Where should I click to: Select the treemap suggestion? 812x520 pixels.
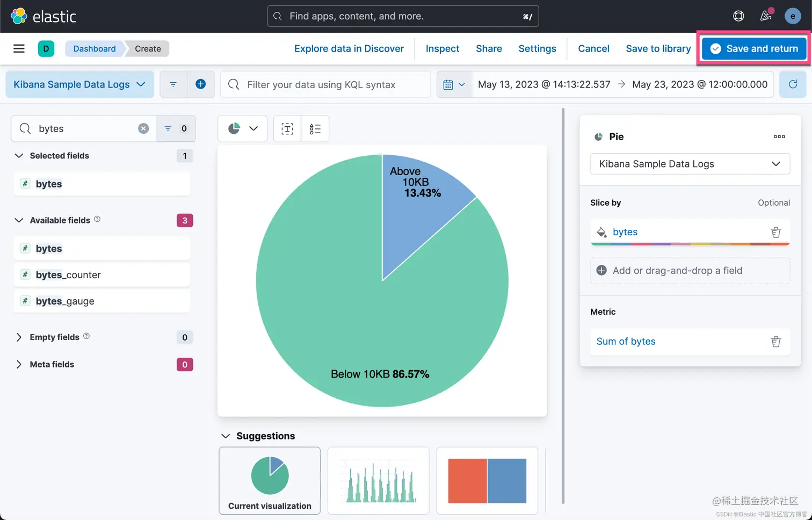pyautogui.click(x=487, y=481)
